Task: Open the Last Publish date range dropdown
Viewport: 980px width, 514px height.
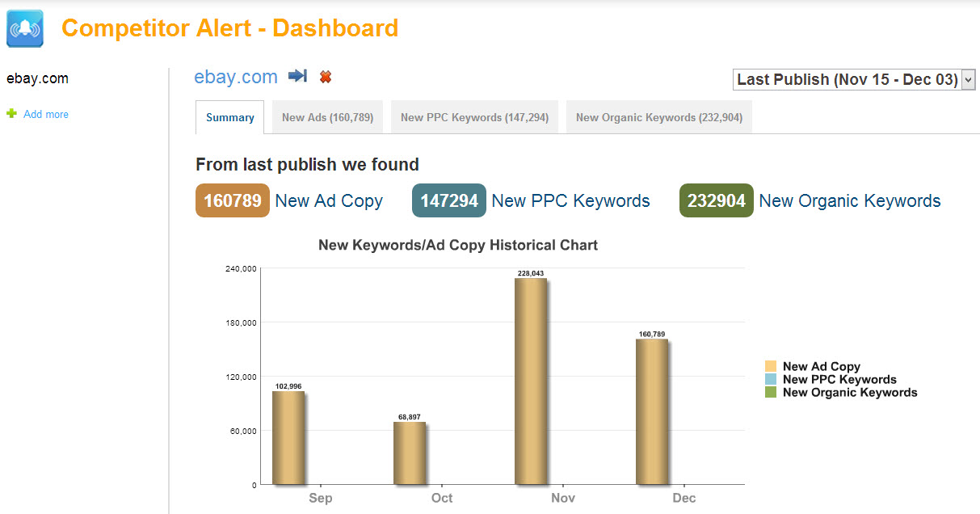Action: pyautogui.click(x=854, y=79)
